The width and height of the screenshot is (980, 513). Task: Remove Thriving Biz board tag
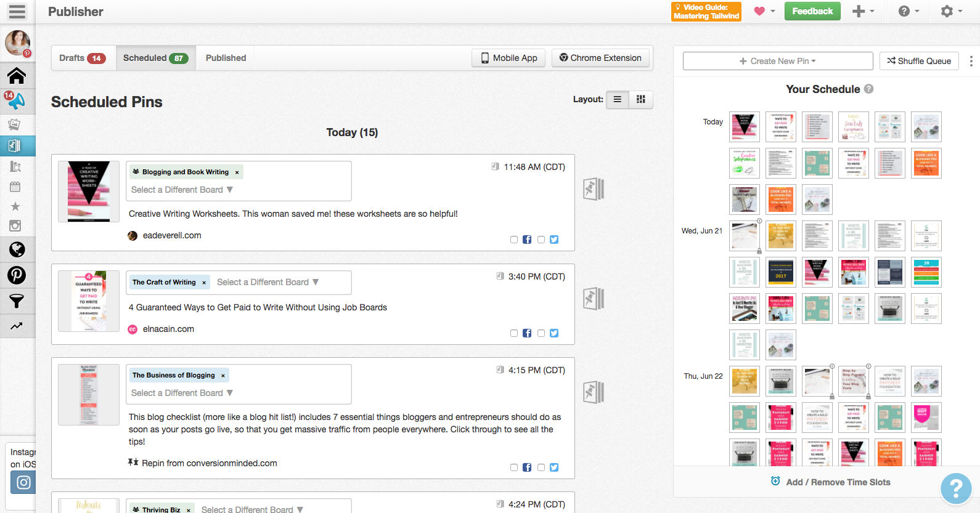coord(189,510)
